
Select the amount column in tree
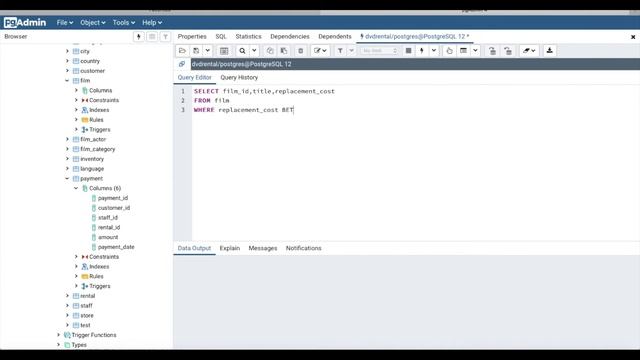pos(108,237)
